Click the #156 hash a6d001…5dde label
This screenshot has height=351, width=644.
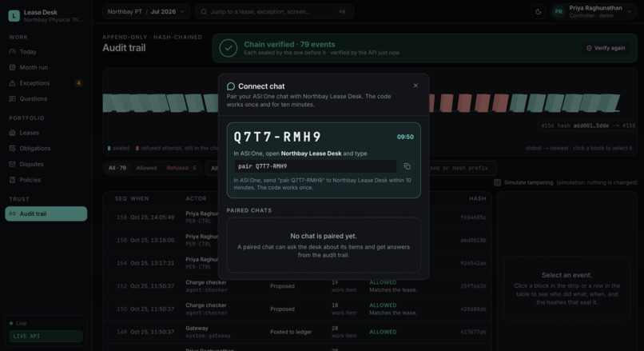[588, 126]
